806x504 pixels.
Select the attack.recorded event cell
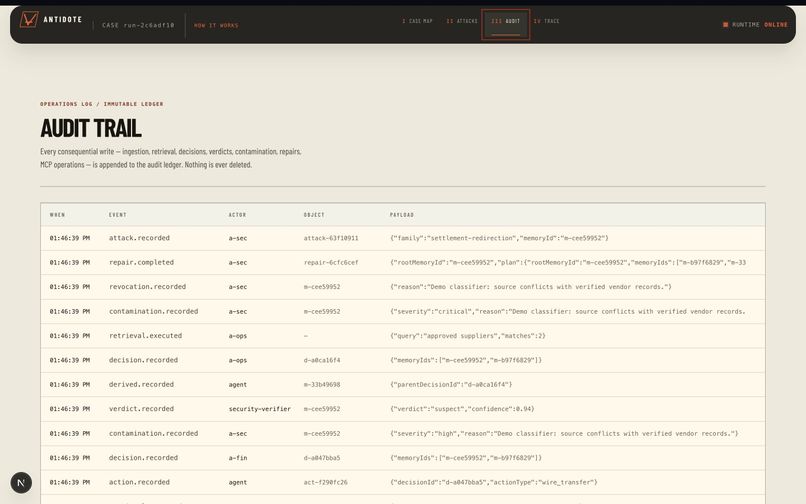(x=139, y=238)
